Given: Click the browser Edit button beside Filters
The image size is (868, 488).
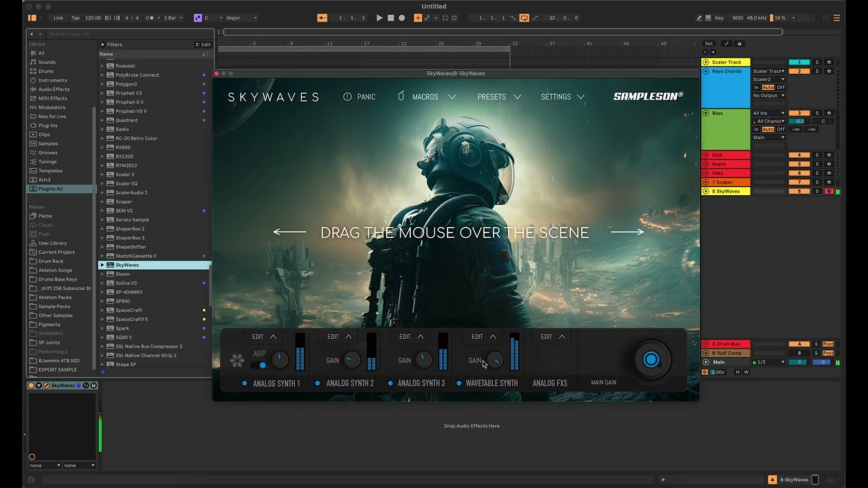Looking at the screenshot, I should pos(203,45).
